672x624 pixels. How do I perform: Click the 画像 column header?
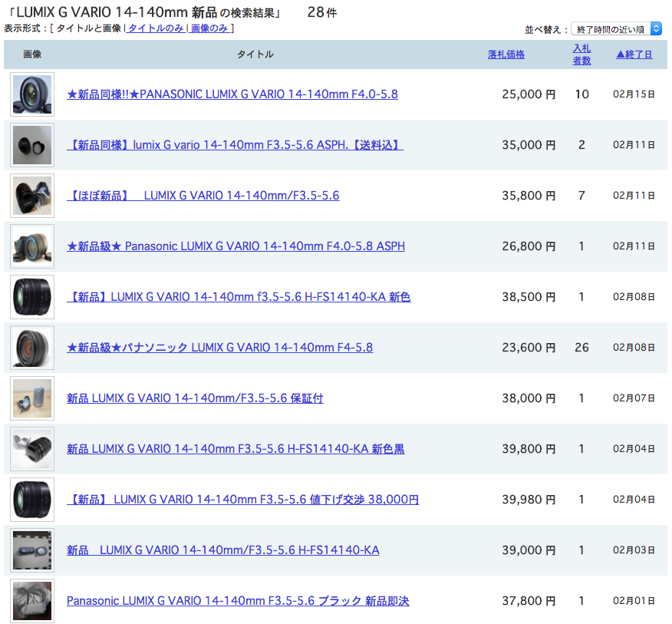(32, 54)
